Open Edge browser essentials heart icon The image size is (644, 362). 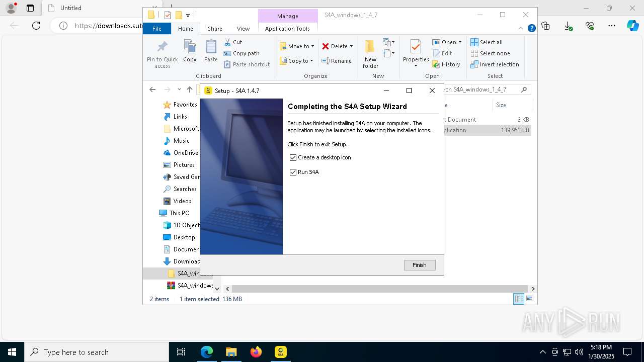tap(590, 26)
